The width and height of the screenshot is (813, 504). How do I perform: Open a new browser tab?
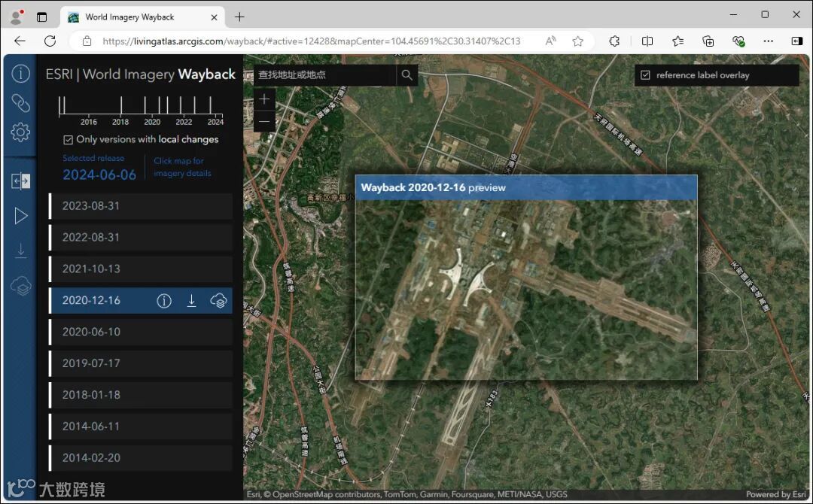239,17
